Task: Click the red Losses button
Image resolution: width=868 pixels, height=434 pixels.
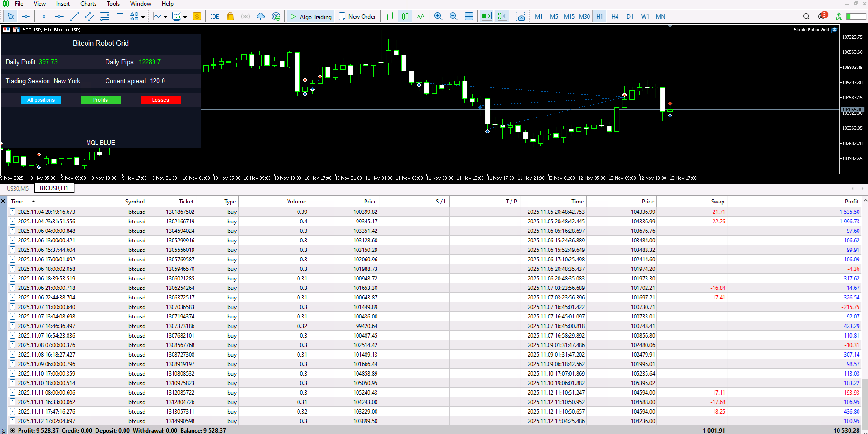Action: pos(160,100)
